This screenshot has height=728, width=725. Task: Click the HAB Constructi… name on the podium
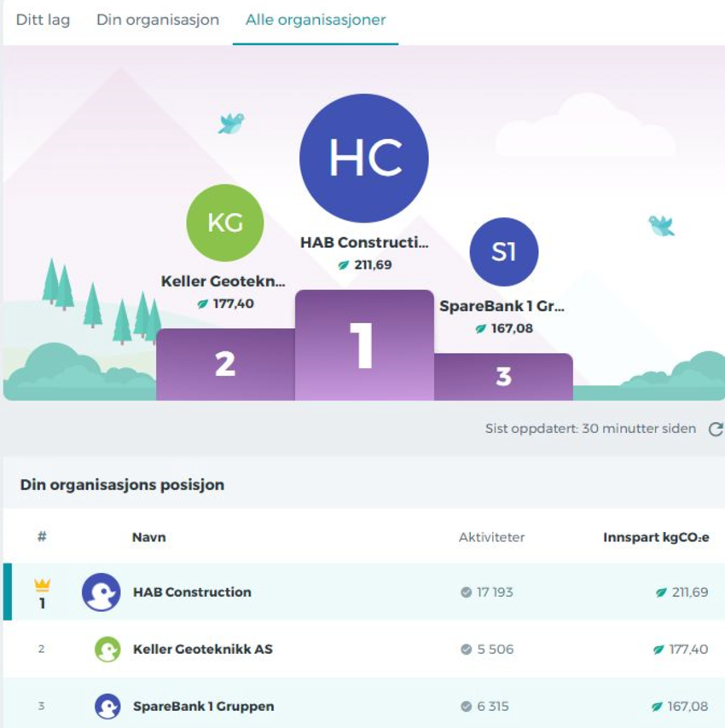coord(364,242)
